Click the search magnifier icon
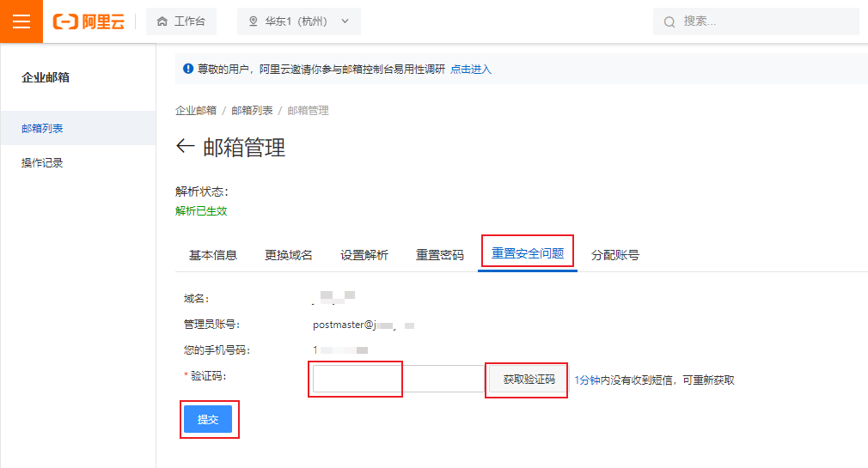The height and width of the screenshot is (468, 868). 669,22
